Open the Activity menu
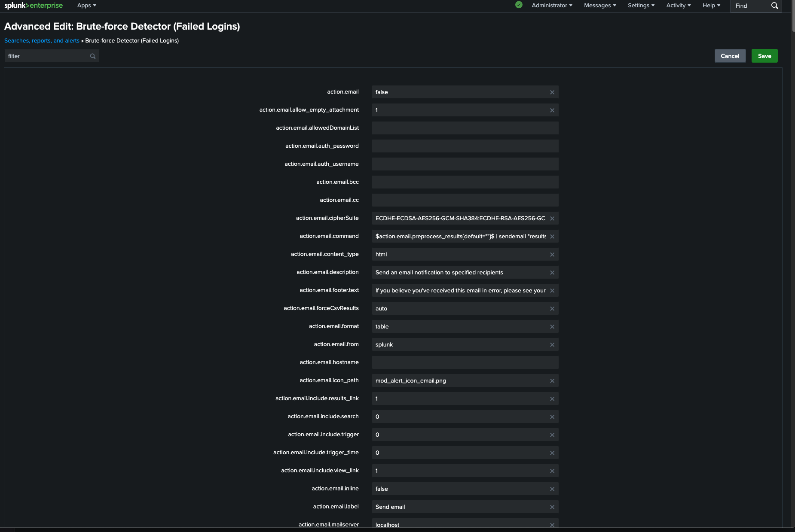This screenshot has width=795, height=532. 678,6
